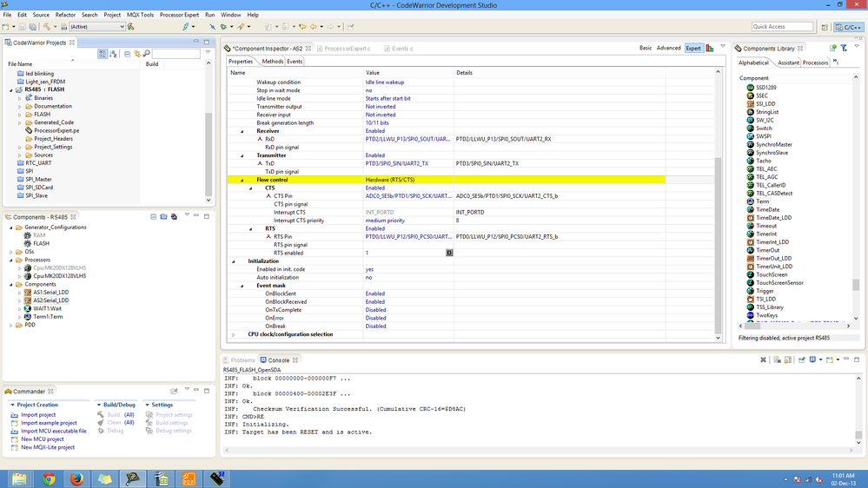The image size is (868, 488).
Task: Click collapse all icon in Components panel
Action: point(153,216)
